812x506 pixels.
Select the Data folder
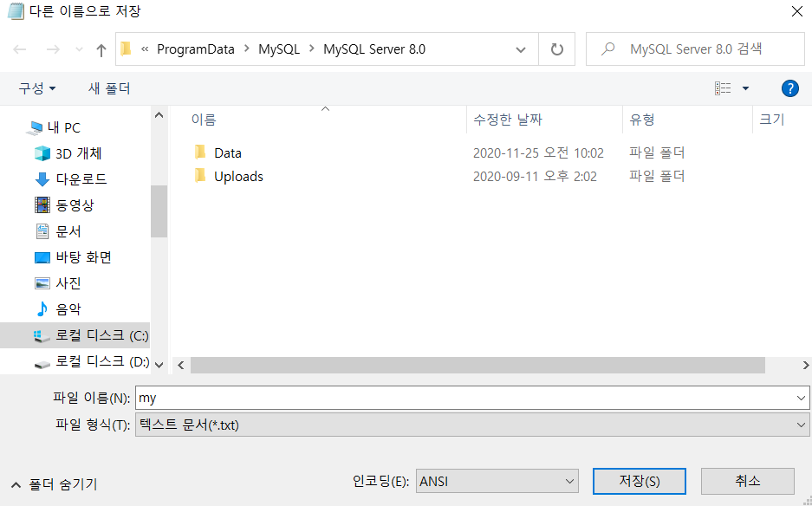[228, 152]
